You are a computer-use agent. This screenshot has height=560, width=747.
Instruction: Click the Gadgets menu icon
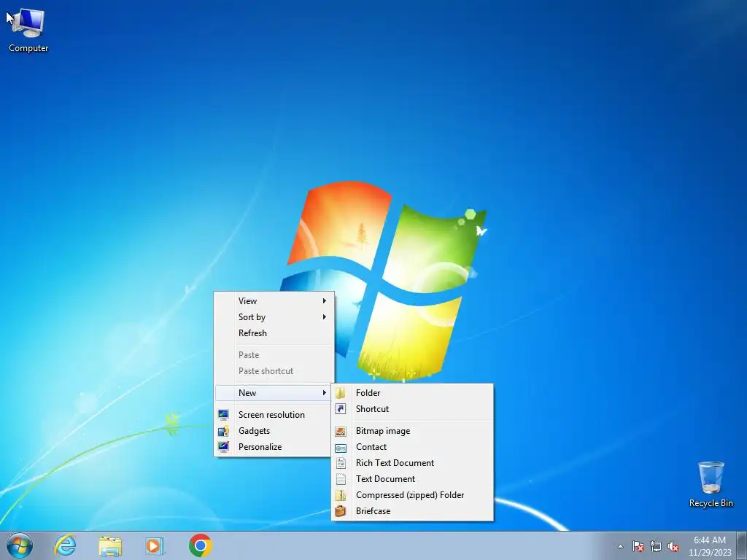coord(223,431)
